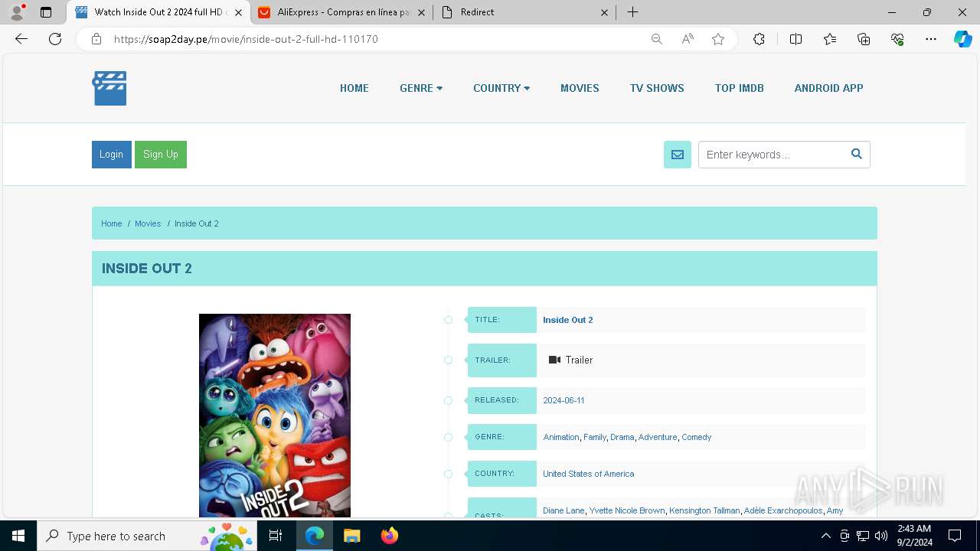Open Kensington Tallman cast link
This screenshot has height=551, width=980.
click(705, 510)
